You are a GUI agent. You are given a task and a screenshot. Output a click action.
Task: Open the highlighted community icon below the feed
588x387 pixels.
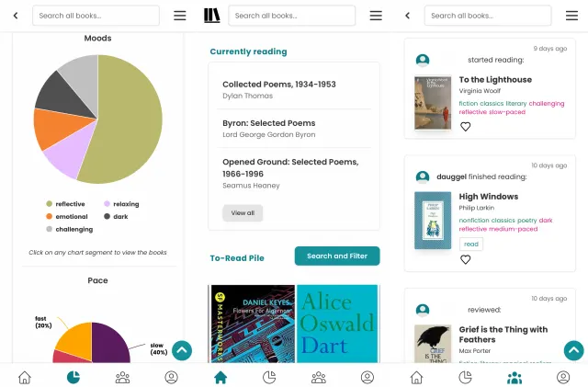coord(514,377)
